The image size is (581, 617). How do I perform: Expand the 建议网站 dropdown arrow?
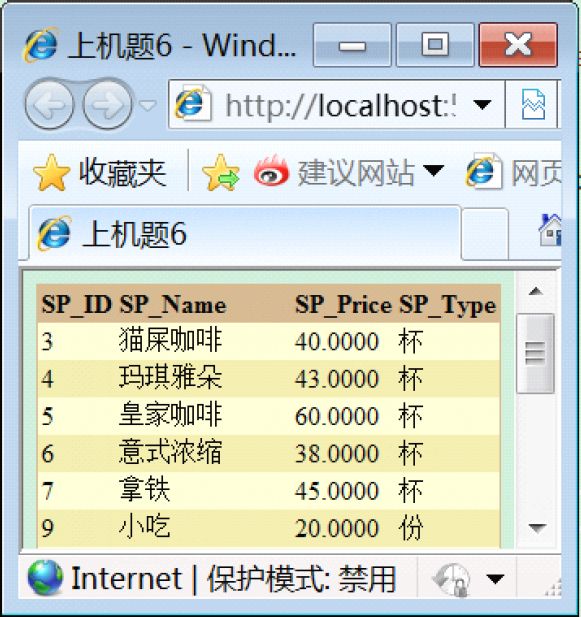[433, 171]
